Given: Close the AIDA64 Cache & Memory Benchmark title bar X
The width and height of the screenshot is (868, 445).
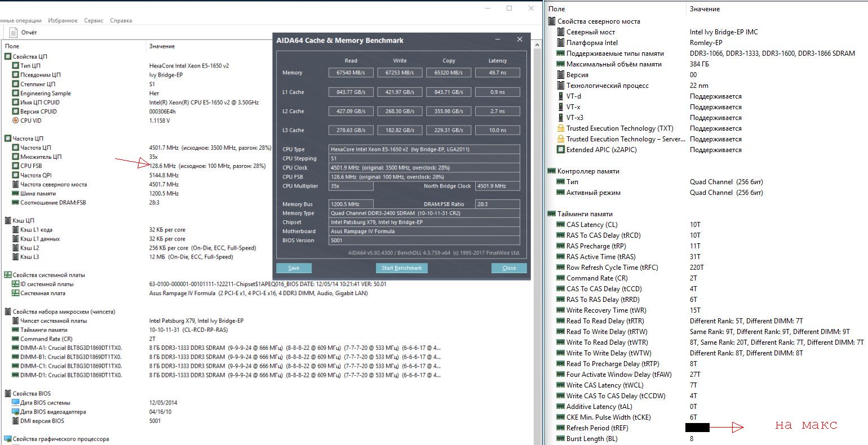Looking at the screenshot, I should tap(520, 39).
